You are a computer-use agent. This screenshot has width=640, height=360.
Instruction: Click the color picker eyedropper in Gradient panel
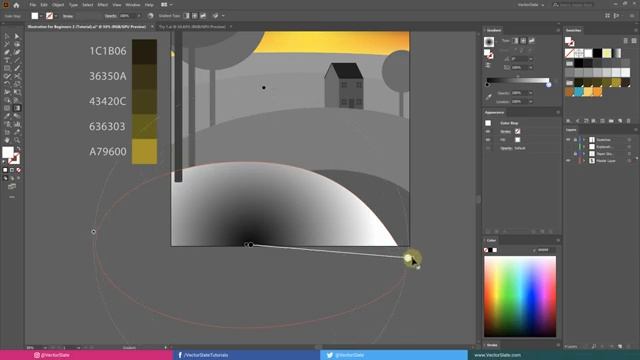click(x=489, y=97)
